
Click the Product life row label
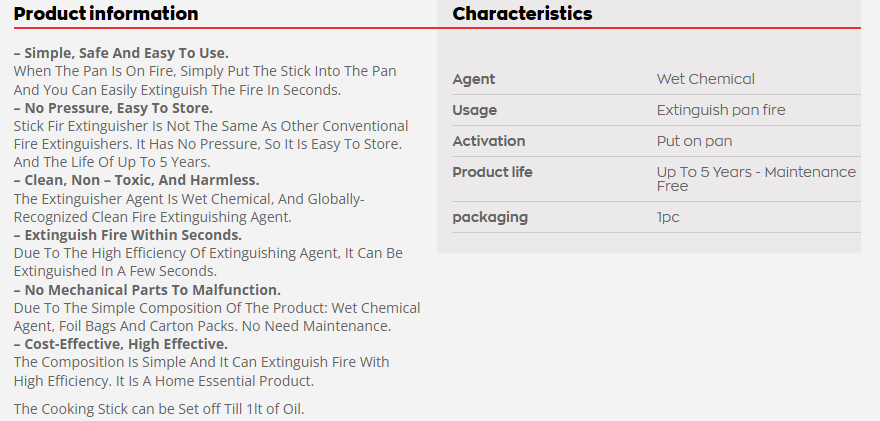[492, 172]
